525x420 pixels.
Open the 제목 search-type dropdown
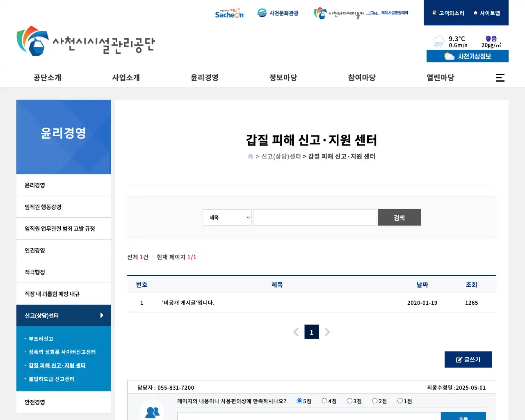pyautogui.click(x=227, y=217)
